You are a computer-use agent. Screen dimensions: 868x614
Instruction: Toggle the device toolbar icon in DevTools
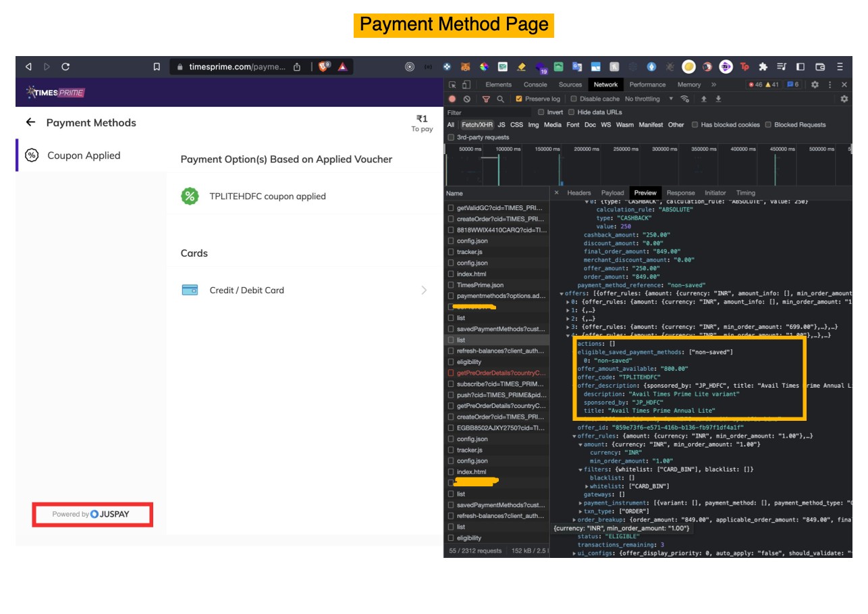click(466, 84)
